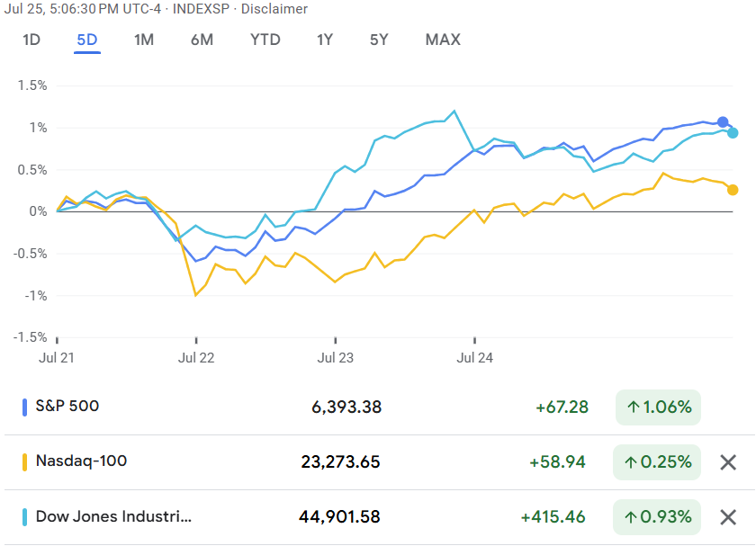The image size is (756, 546).
Task: Open the 1M time range tab
Action: tap(144, 40)
